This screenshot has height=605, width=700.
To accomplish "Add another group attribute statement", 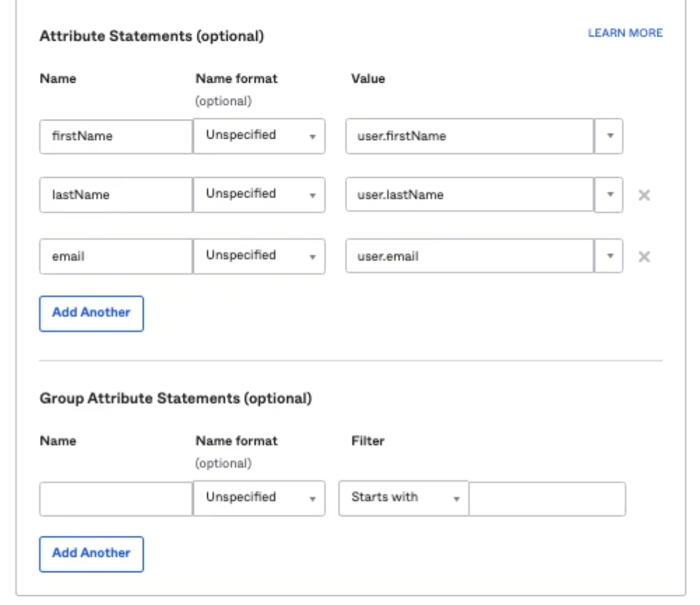I will [x=92, y=554].
